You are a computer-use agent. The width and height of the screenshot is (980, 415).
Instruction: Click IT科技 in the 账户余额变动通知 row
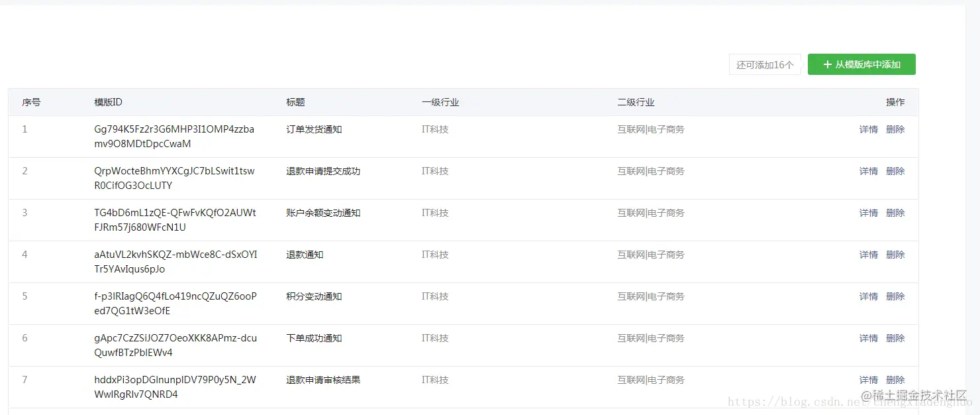click(x=435, y=213)
